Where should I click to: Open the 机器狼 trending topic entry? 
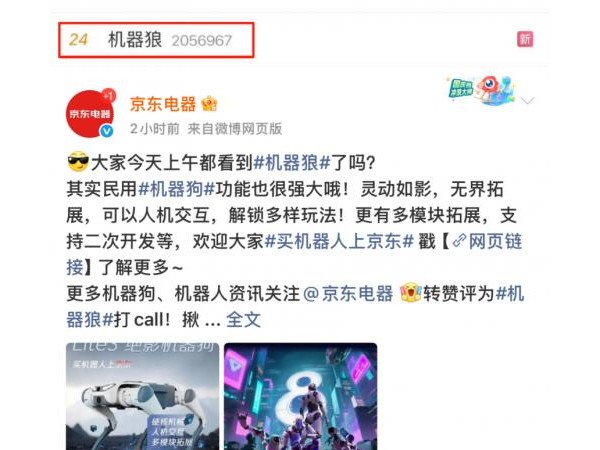[x=156, y=40]
